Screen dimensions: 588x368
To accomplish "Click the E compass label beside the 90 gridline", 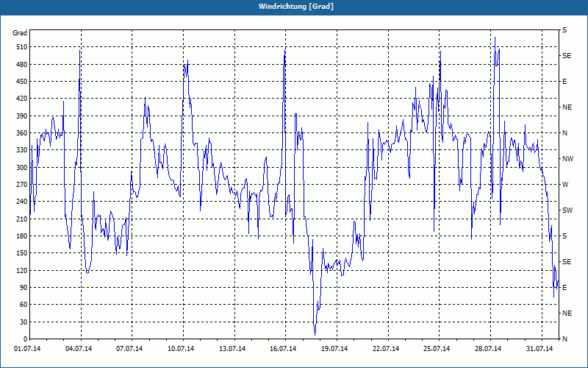I will point(564,288).
